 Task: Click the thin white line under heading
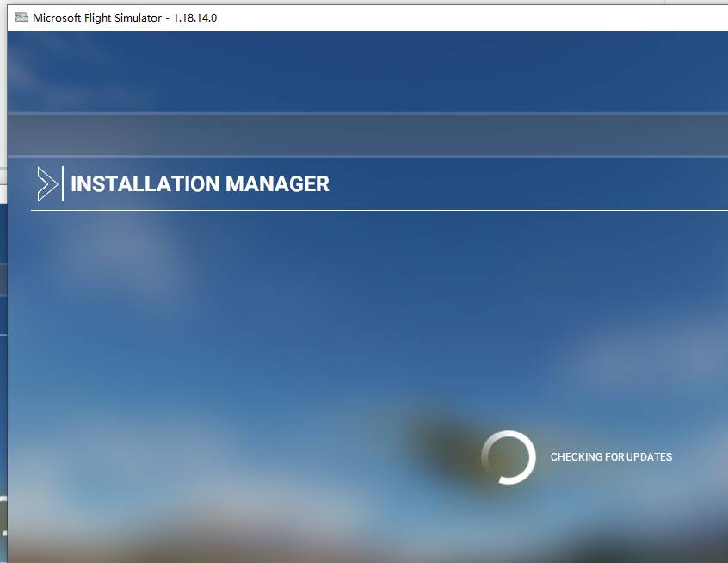pos(379,210)
